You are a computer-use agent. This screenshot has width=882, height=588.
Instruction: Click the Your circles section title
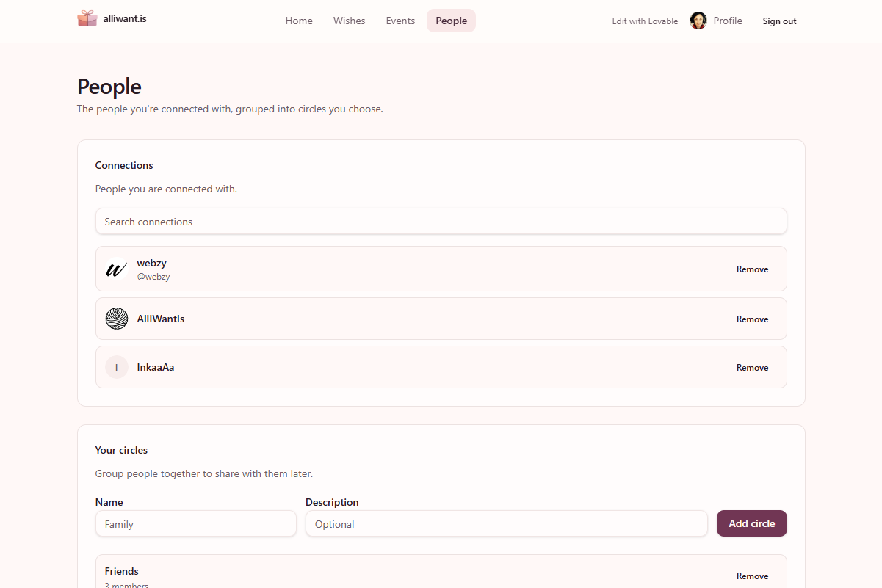[x=122, y=450]
